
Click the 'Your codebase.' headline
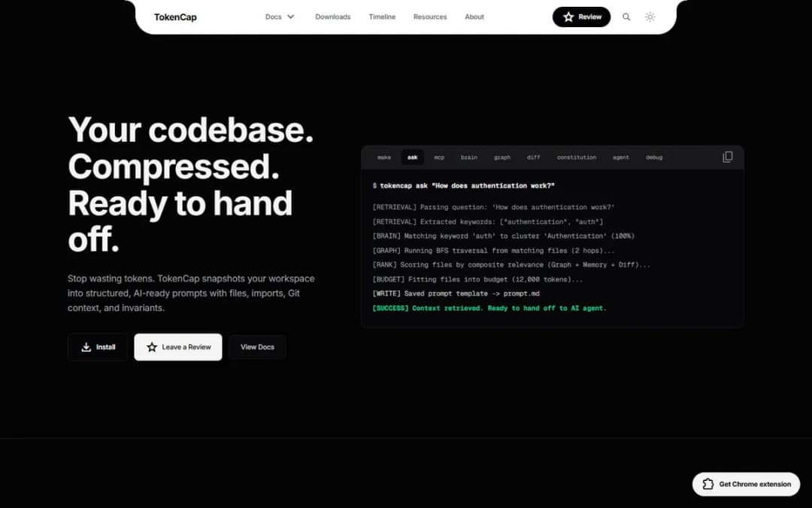tap(190, 129)
